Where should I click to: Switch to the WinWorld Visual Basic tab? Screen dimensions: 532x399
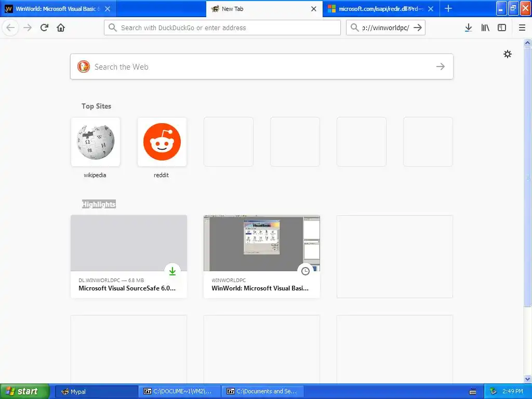[58, 9]
